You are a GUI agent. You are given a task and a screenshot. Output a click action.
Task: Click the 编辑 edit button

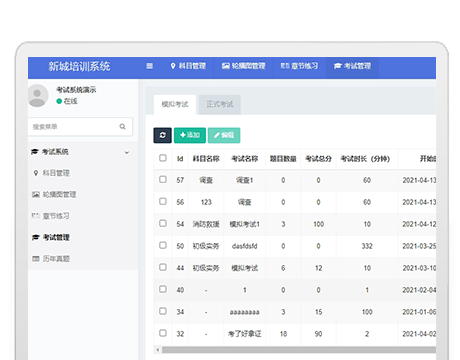[224, 135]
